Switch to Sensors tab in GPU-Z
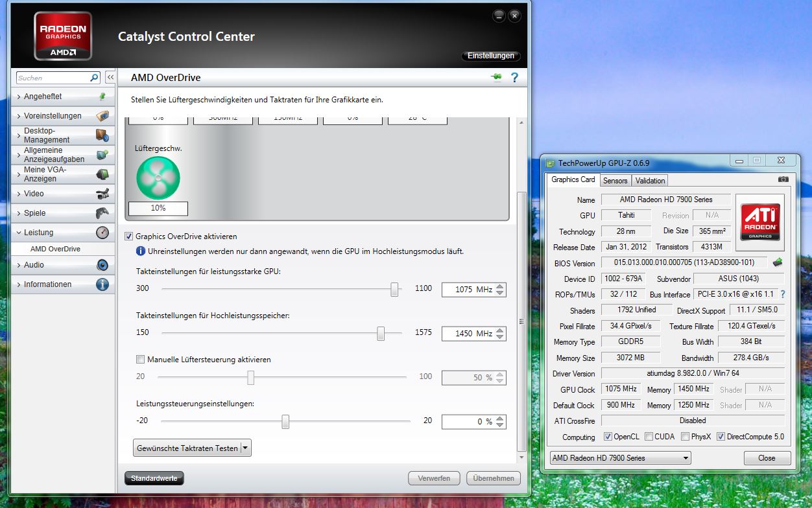Image resolution: width=812 pixels, height=508 pixels. click(615, 181)
